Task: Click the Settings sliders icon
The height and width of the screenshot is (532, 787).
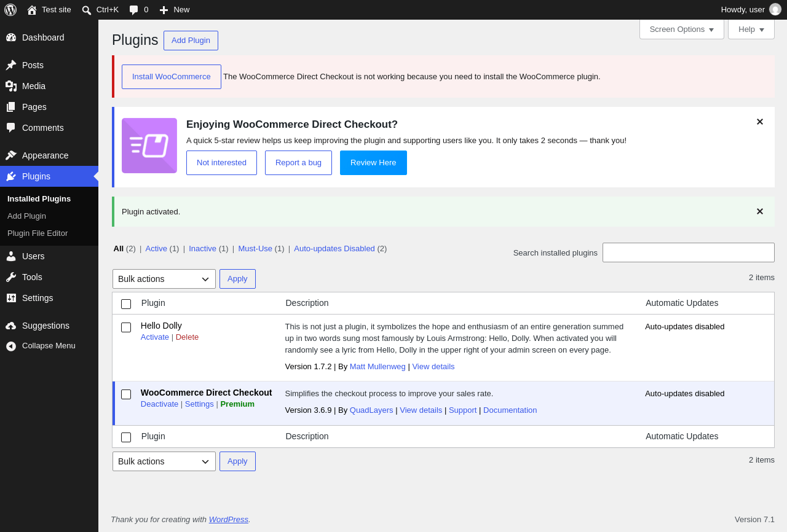Action: [x=11, y=298]
